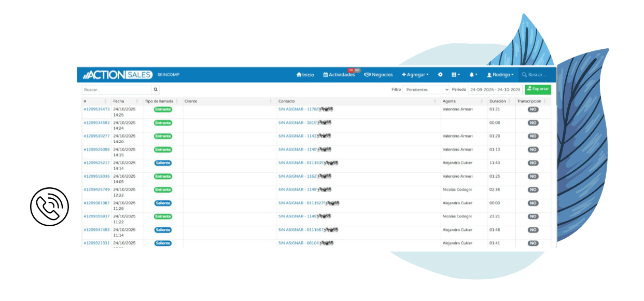644x301 pixels.
Task: Open call record #1209535473
Action: coord(96,110)
